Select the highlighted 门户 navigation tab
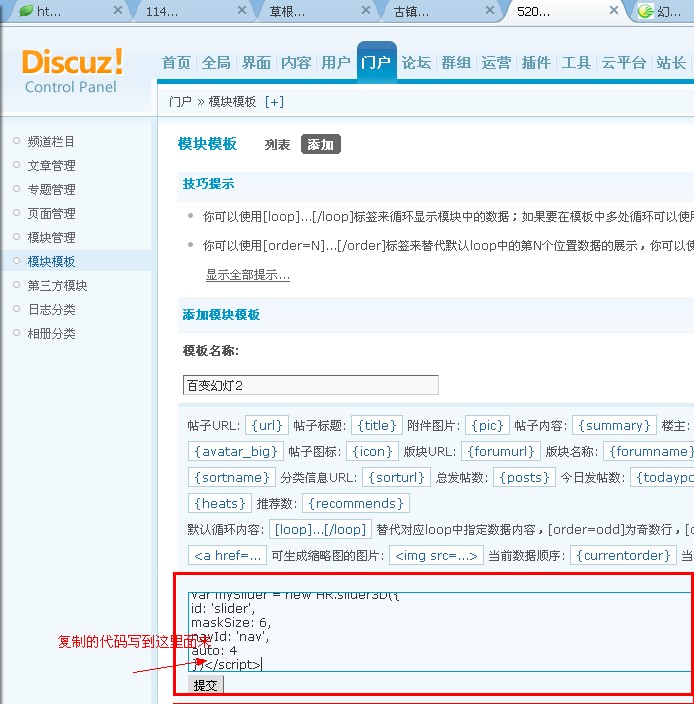The width and height of the screenshot is (694, 704). click(x=376, y=62)
